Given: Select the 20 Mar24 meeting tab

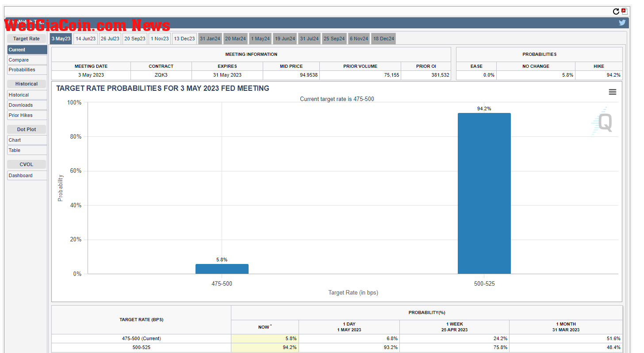Looking at the screenshot, I should 235,39.
